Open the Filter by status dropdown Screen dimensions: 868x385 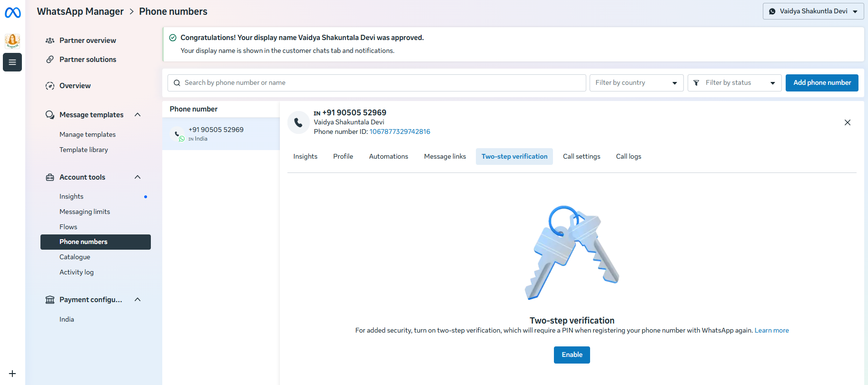(x=734, y=83)
